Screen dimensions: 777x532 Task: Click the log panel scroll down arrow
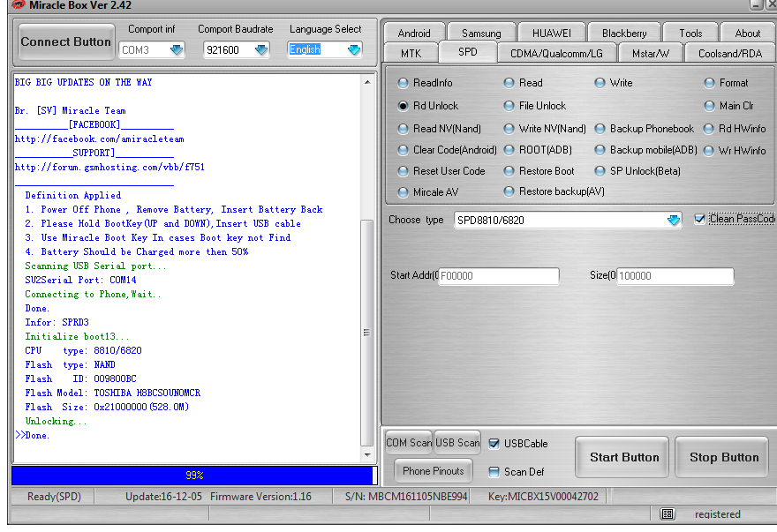tap(368, 455)
